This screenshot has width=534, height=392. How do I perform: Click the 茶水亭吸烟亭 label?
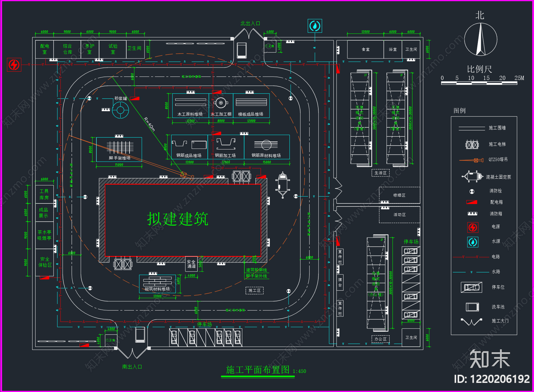click(44, 235)
